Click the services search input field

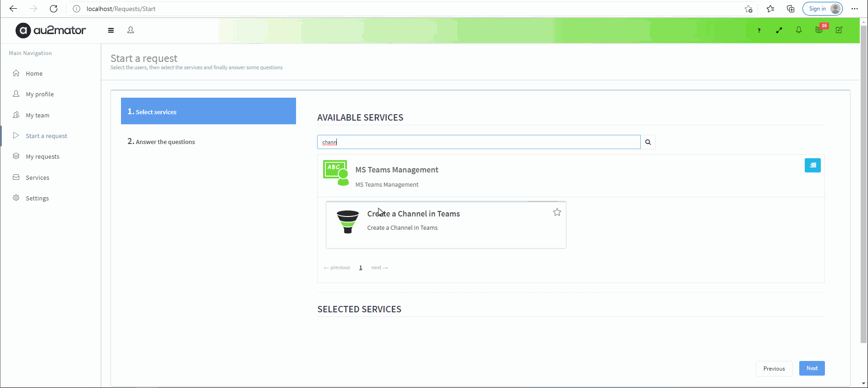478,142
